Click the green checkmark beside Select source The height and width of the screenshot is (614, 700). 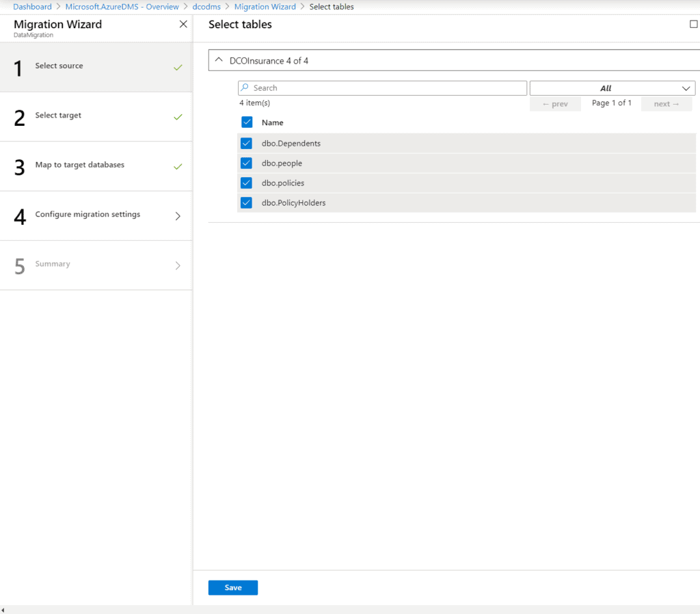click(178, 68)
